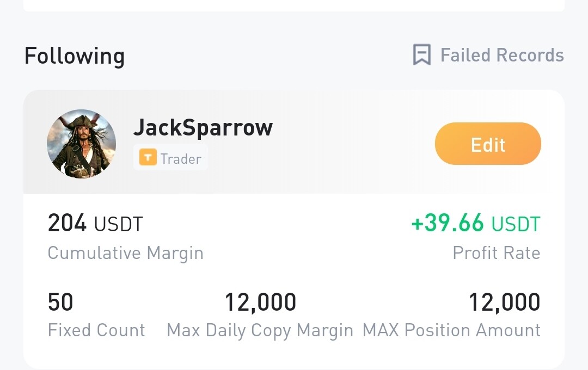Click the MAX Position Amount label
Viewport: 588px width, 370px height.
click(451, 330)
